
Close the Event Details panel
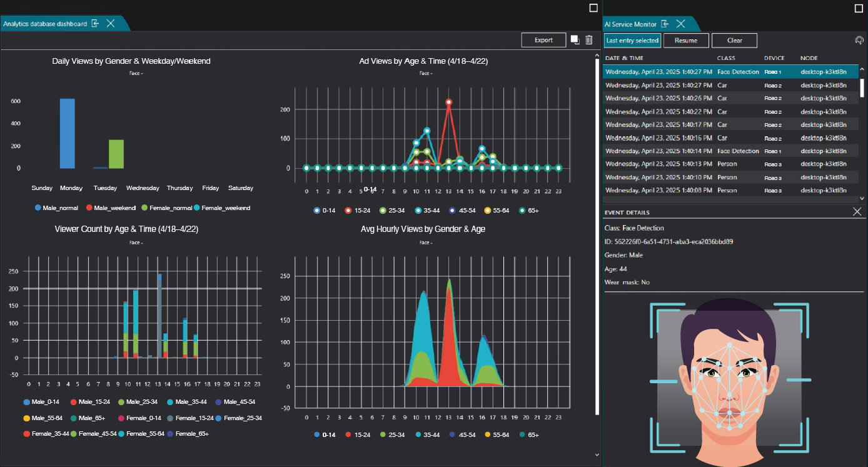tap(857, 212)
